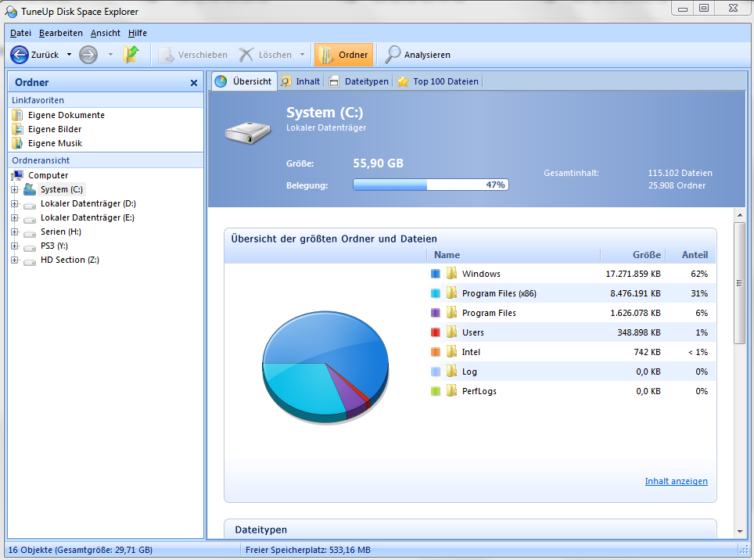Click the PS3 (Y:) drive icon

30,248
